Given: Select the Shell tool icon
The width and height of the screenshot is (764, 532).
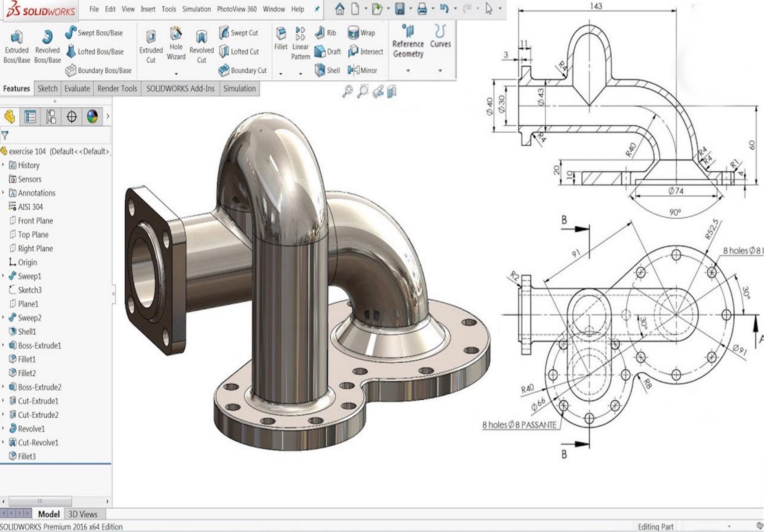Looking at the screenshot, I should [x=320, y=70].
